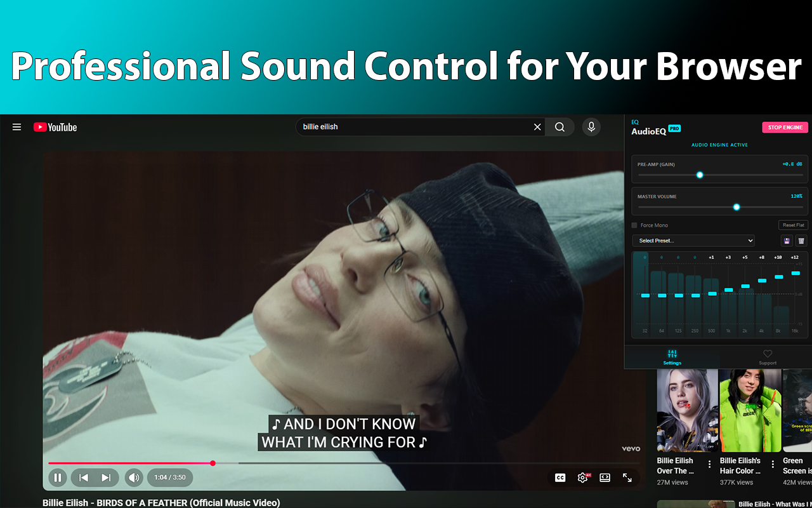Click the 500 Hz EQ band handle
812x508 pixels.
712,293
